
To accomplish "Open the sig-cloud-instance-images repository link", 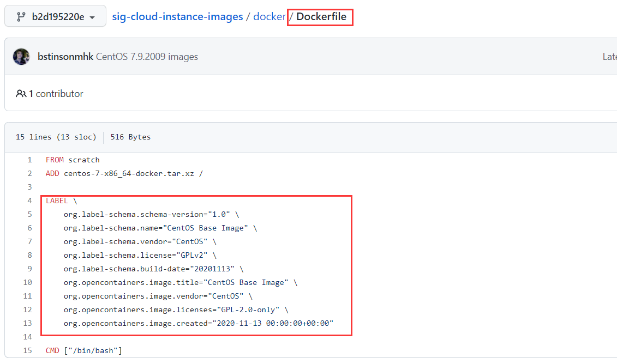I will click(x=177, y=16).
